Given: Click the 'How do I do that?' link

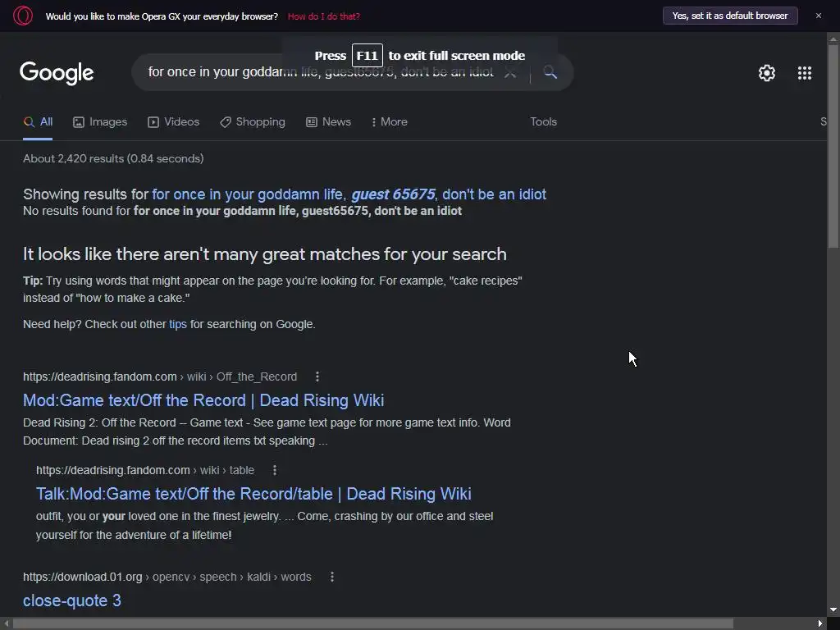Looking at the screenshot, I should (x=323, y=16).
